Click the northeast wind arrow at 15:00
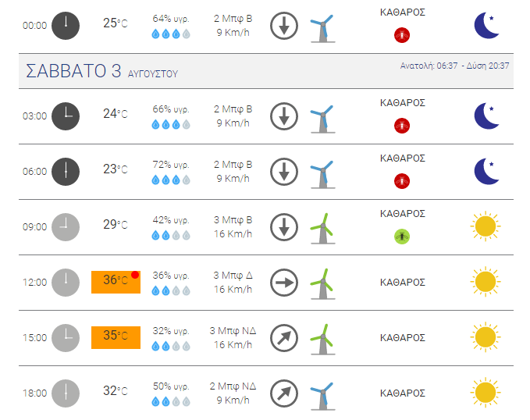Viewport: 530px width, 420px height. (x=284, y=338)
